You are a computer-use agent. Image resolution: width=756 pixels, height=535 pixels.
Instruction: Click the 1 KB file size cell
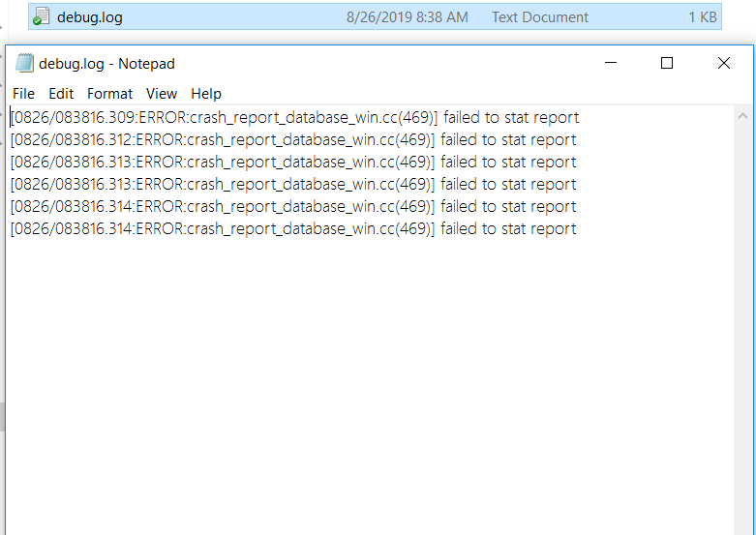[702, 17]
